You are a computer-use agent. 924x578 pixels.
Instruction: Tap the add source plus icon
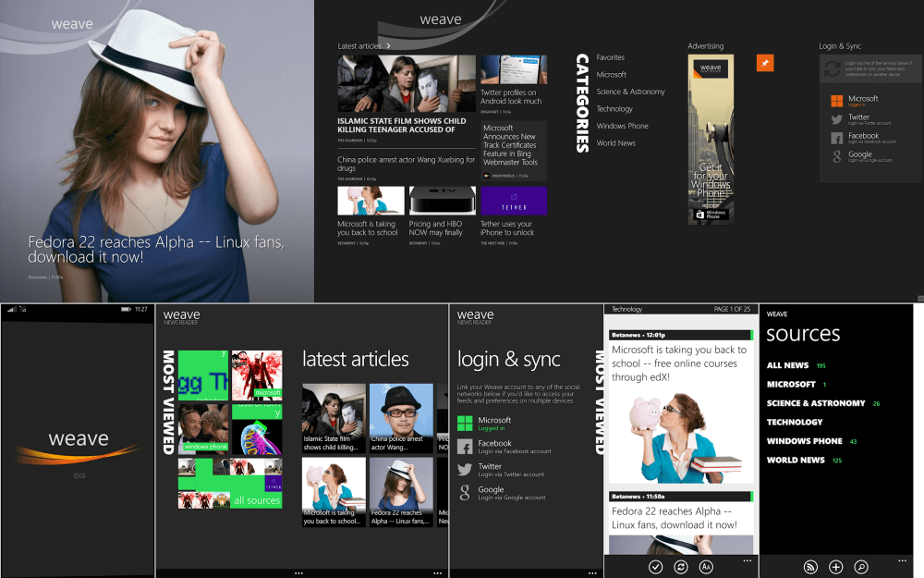point(834,567)
